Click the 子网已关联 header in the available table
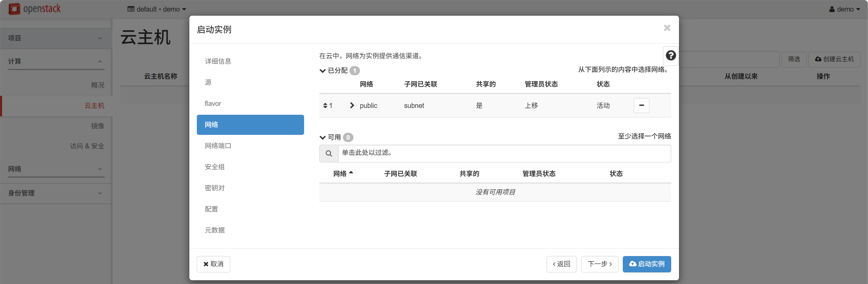Image resolution: width=868 pixels, height=284 pixels. click(x=400, y=174)
